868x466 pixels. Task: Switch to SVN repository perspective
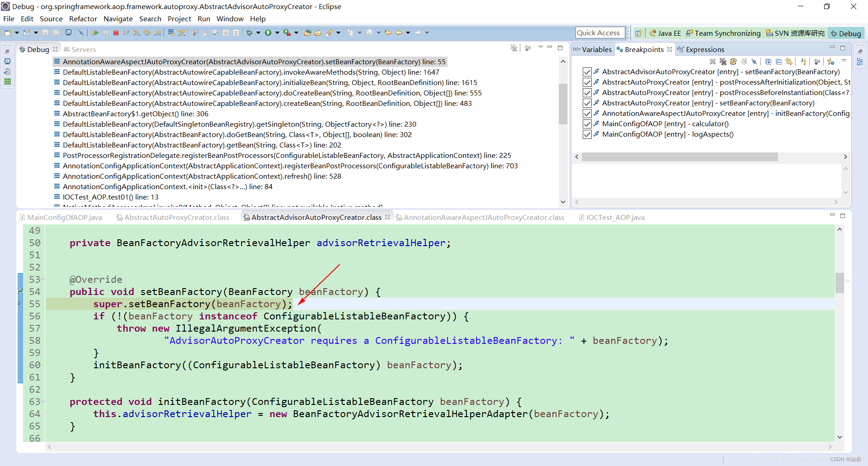point(795,33)
